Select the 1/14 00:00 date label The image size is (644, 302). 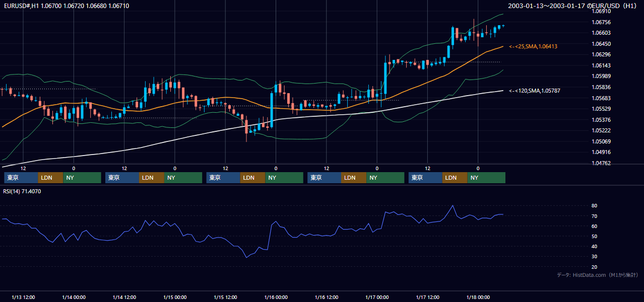click(74, 297)
